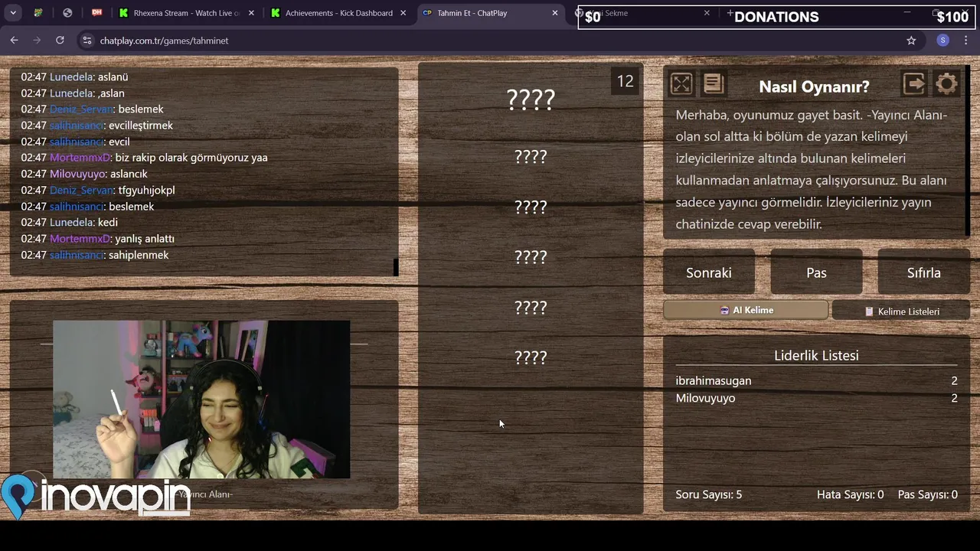Click the Pas button
This screenshot has height=551, width=980.
click(816, 272)
